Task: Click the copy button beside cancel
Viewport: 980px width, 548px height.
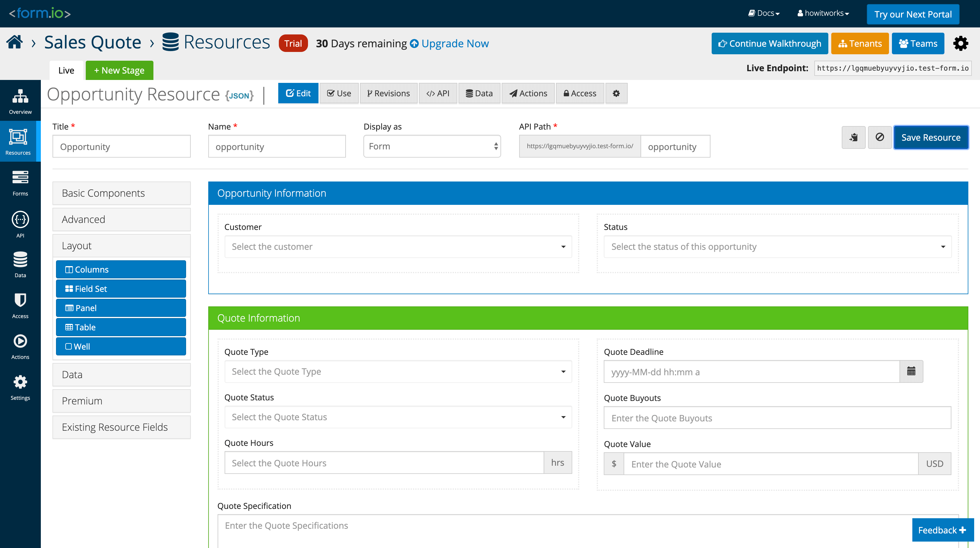Action: coord(853,137)
